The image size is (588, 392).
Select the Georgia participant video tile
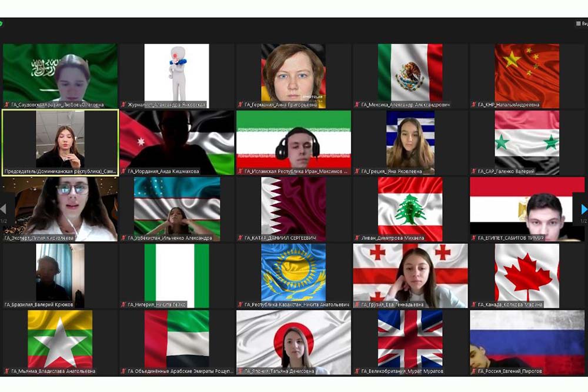click(410, 276)
